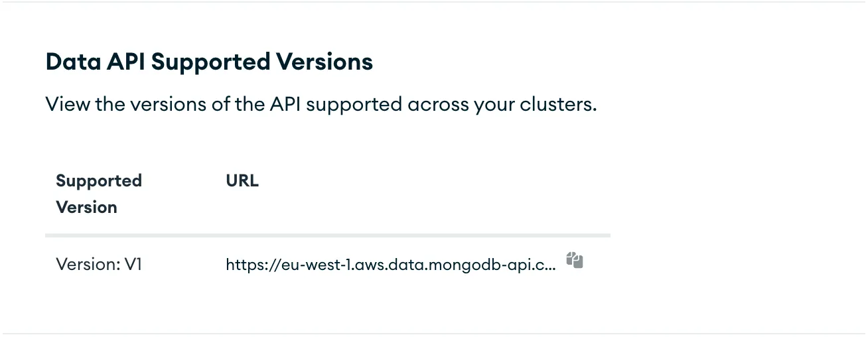Click the description text about supported API versions
868x337 pixels.
(x=321, y=104)
